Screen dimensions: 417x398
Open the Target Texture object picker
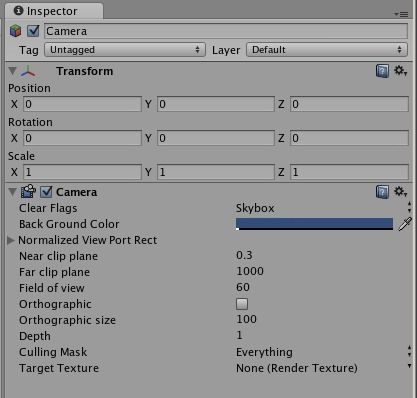tap(409, 366)
